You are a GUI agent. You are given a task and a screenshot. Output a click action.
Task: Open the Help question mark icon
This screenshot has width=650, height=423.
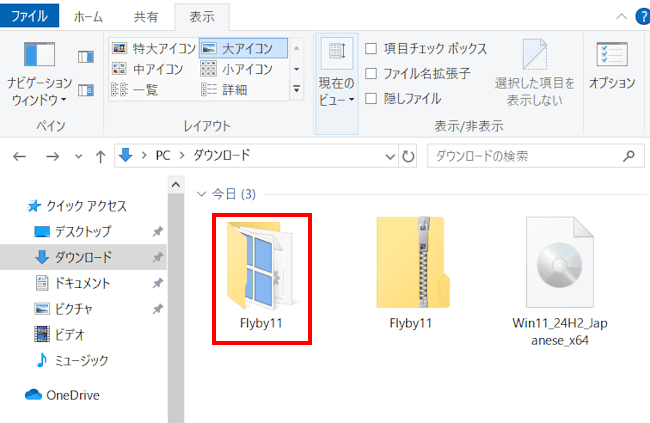pos(643,17)
